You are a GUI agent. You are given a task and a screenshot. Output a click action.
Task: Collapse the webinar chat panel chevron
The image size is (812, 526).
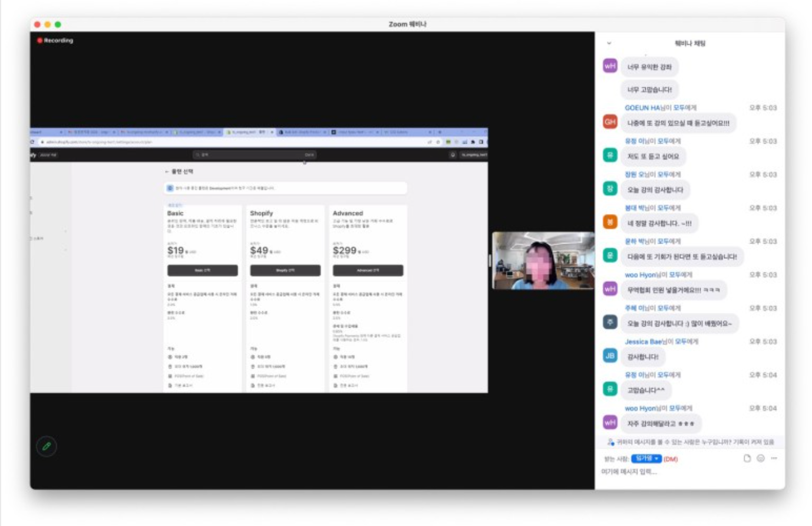pos(609,43)
